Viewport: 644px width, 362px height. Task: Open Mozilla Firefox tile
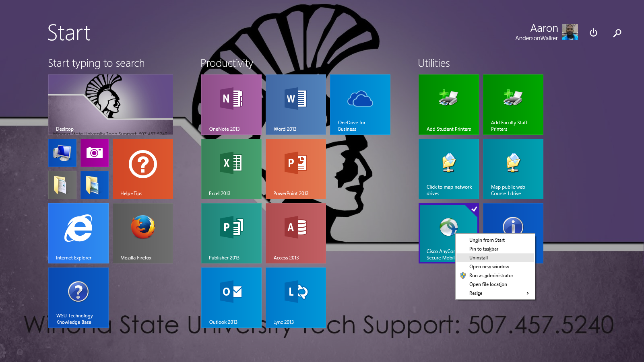[143, 233]
